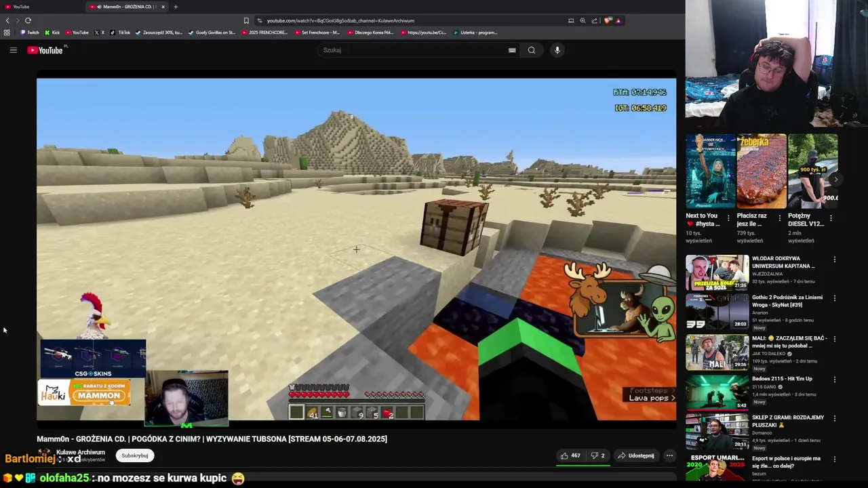Open 'MALI: ZACZĄŁEM SIĘ BAĆ' video thumbnail
Screen dimensions: 868x488
point(717,351)
